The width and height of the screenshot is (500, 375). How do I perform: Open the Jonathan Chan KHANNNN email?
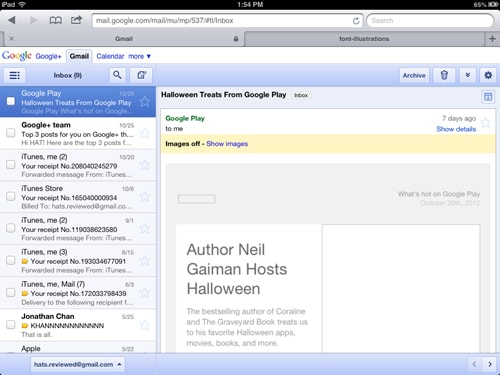pyautogui.click(x=78, y=325)
